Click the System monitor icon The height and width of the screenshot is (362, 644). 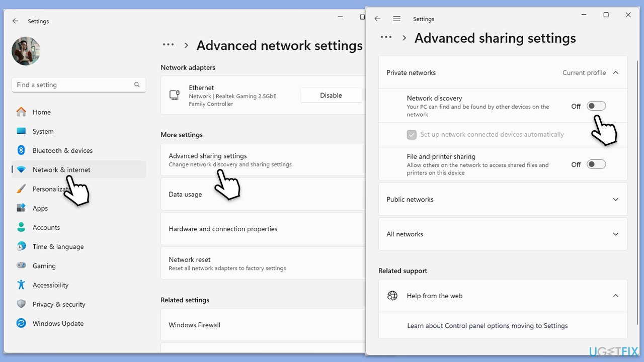(21, 131)
